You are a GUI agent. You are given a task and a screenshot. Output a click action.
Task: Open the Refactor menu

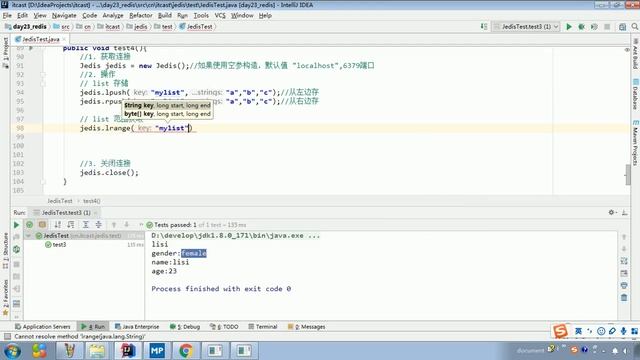coord(140,16)
